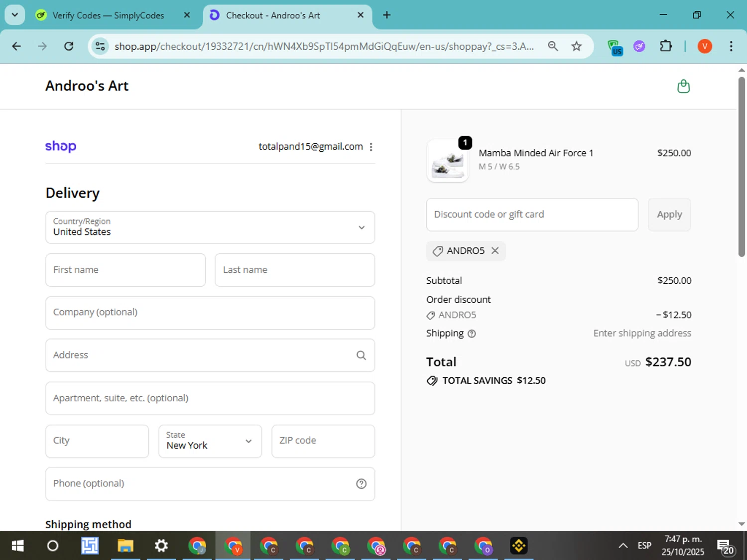Open the clock showing 7:47 p. m.
The height and width of the screenshot is (560, 747).
click(683, 546)
